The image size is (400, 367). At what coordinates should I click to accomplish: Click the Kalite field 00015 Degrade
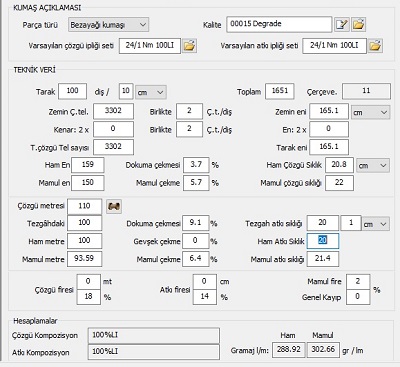279,24
